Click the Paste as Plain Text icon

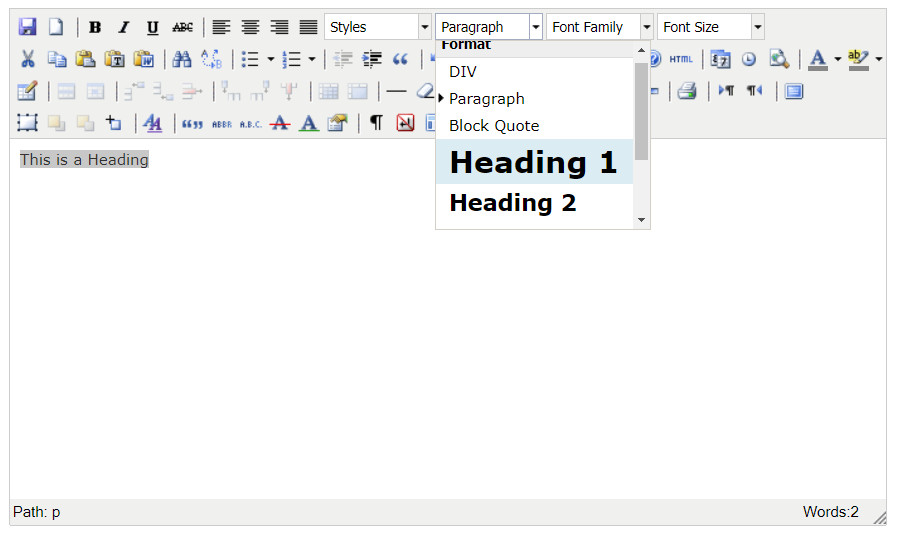pyautogui.click(x=115, y=59)
